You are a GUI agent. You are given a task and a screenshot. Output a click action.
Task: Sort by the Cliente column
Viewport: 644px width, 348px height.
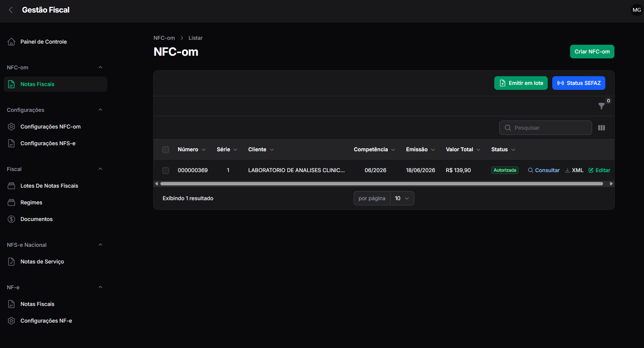coord(261,149)
